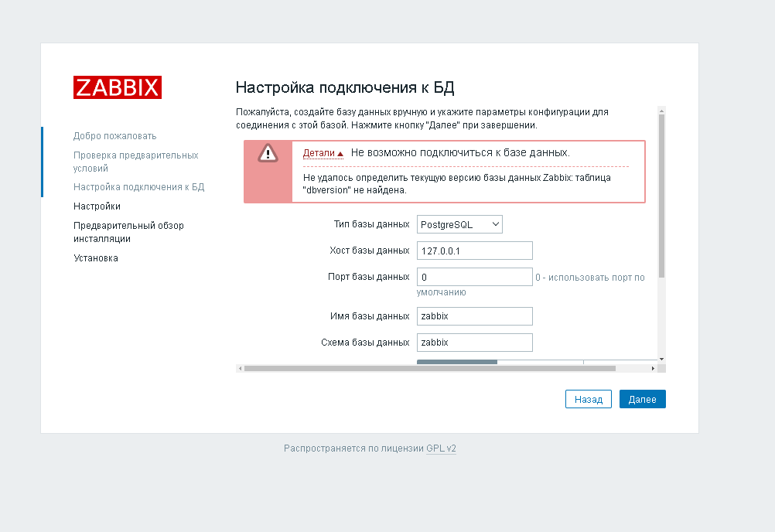Focus the 'Схема базы данных' field
The width and height of the screenshot is (775, 532).
pos(474,343)
